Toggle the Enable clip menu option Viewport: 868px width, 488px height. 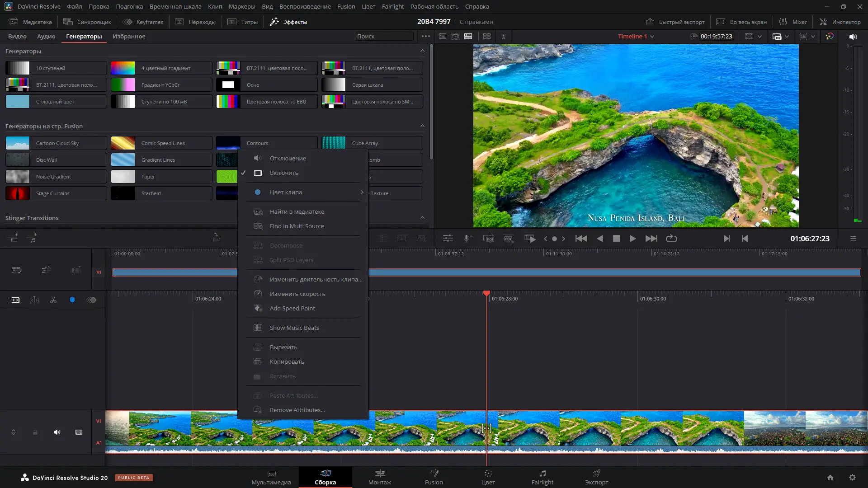[284, 173]
